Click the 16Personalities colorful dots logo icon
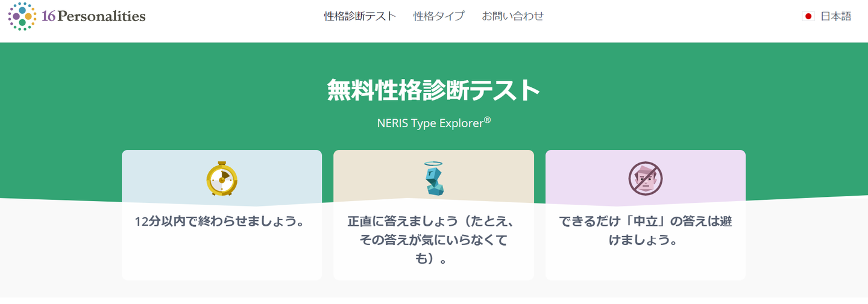 pos(23,16)
